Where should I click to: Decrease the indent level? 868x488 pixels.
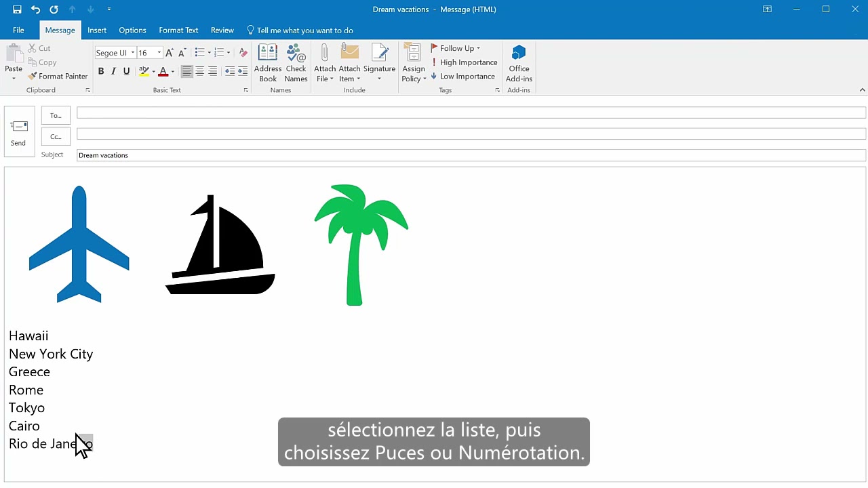point(230,71)
